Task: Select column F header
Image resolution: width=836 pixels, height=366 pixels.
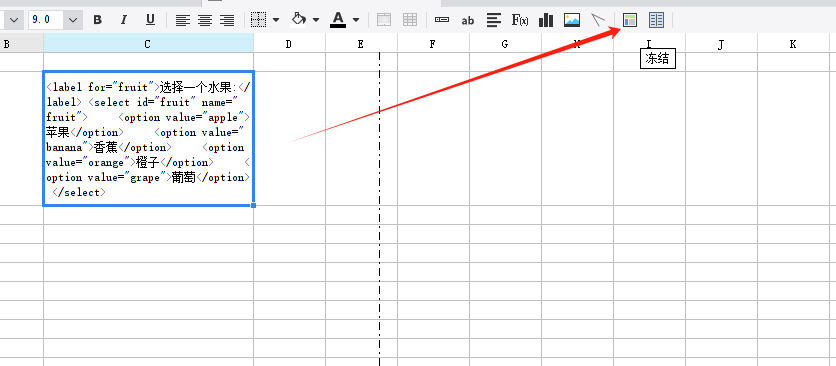Action: point(433,44)
